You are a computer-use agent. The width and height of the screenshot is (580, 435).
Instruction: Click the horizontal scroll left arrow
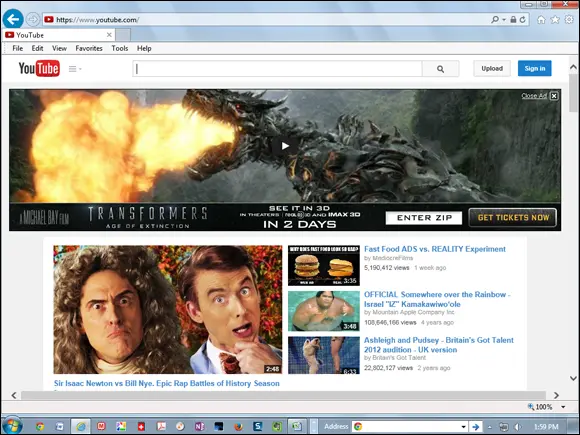point(14,395)
